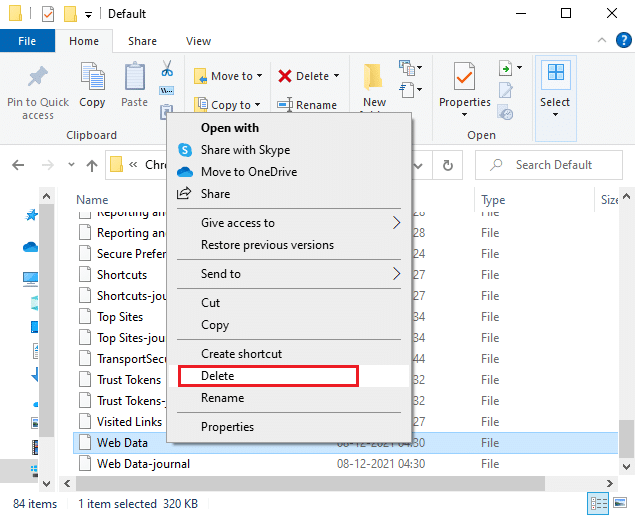The width and height of the screenshot is (635, 520).
Task: Click Quick access star in navigation pane
Action: (x=31, y=215)
